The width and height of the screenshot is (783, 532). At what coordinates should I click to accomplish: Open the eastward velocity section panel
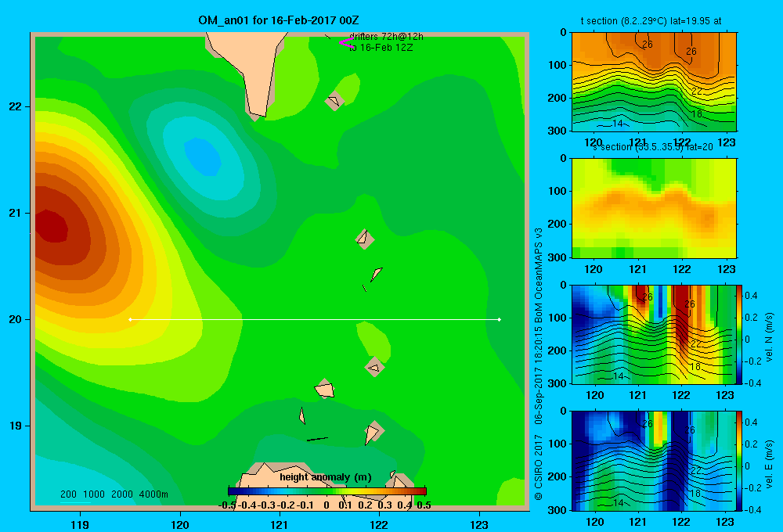point(654,461)
